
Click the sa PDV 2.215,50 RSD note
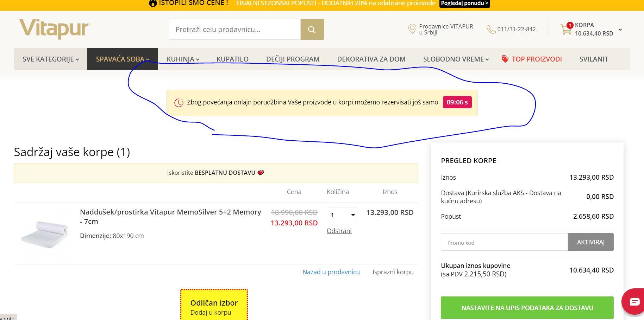coord(474,274)
